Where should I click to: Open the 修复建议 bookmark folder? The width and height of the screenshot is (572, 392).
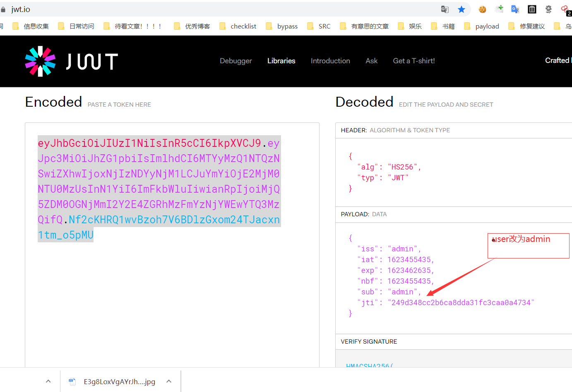pos(527,26)
